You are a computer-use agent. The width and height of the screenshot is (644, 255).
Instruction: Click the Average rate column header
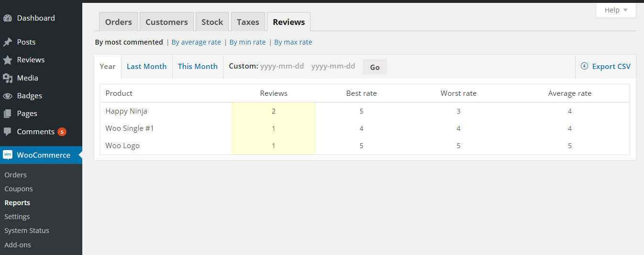[570, 93]
